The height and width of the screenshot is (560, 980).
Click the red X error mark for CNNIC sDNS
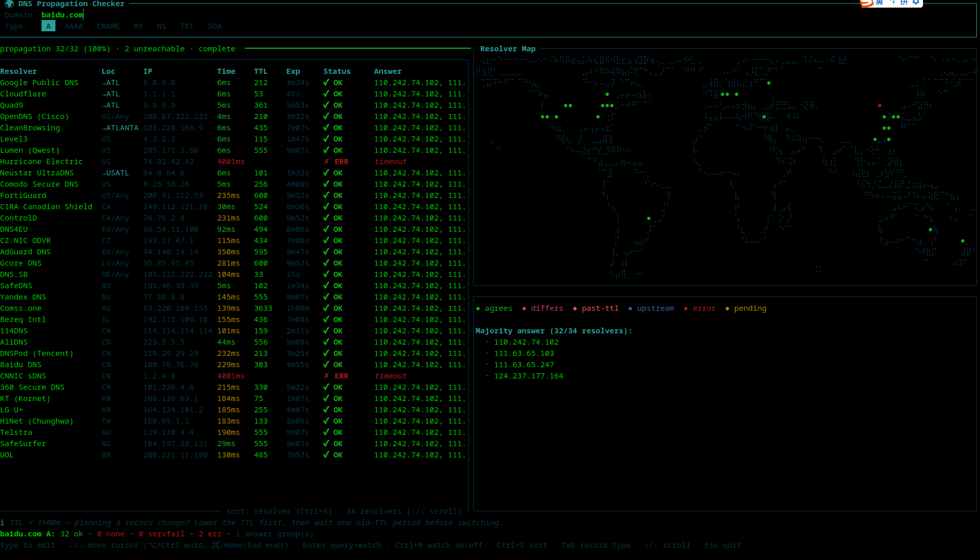click(326, 376)
